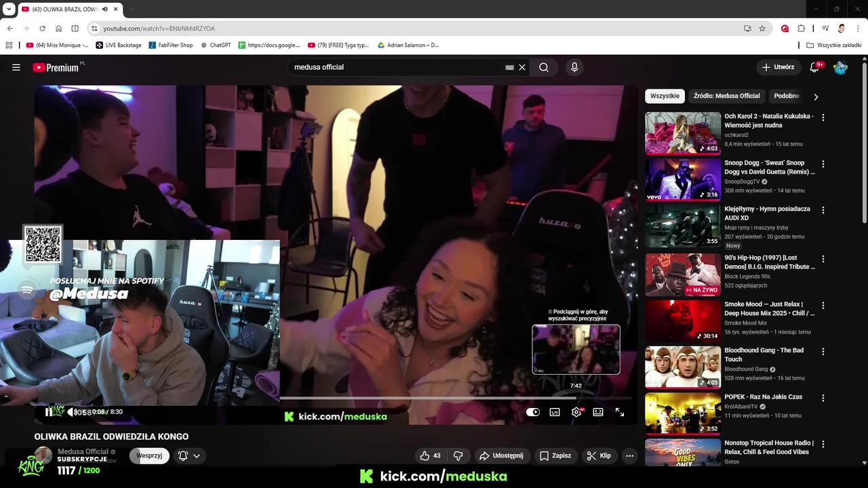Screen dimensions: 868x488
Task: Open FabFilter Shop bookmark
Action: (171, 45)
